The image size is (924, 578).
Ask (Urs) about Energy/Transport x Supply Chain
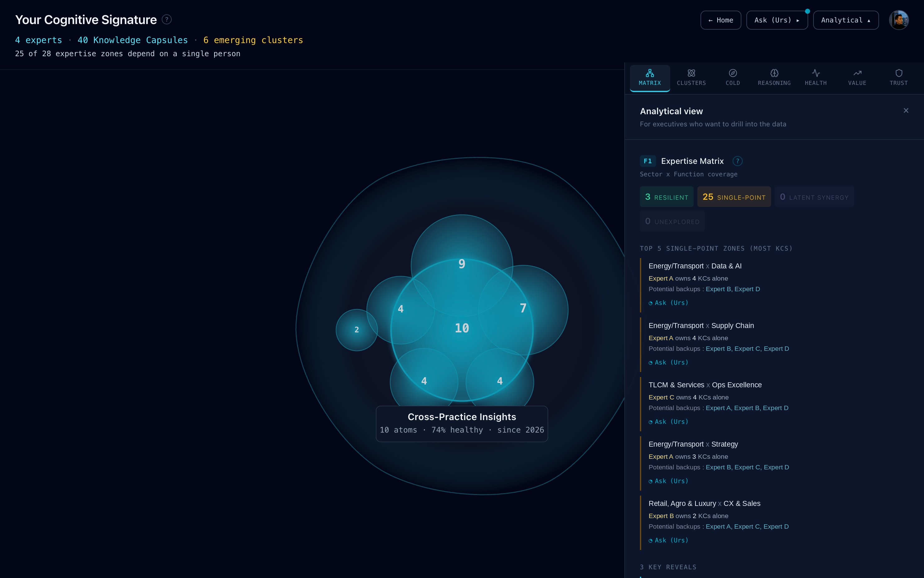pyautogui.click(x=668, y=362)
